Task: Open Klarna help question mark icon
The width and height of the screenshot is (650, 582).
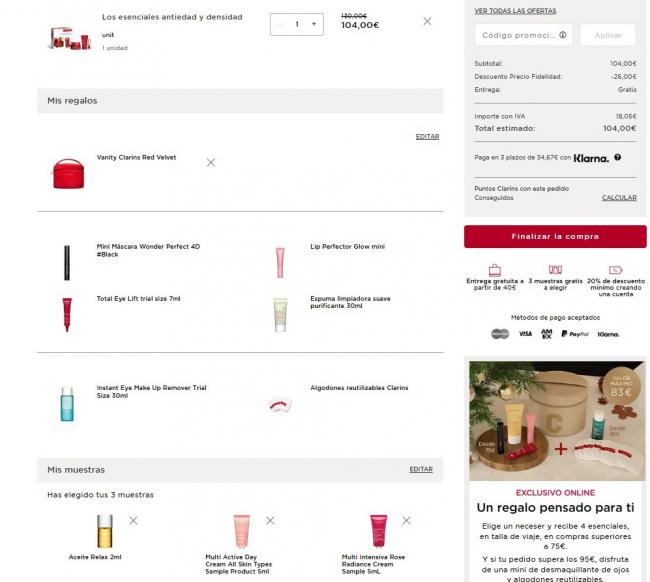Action: [x=617, y=157]
